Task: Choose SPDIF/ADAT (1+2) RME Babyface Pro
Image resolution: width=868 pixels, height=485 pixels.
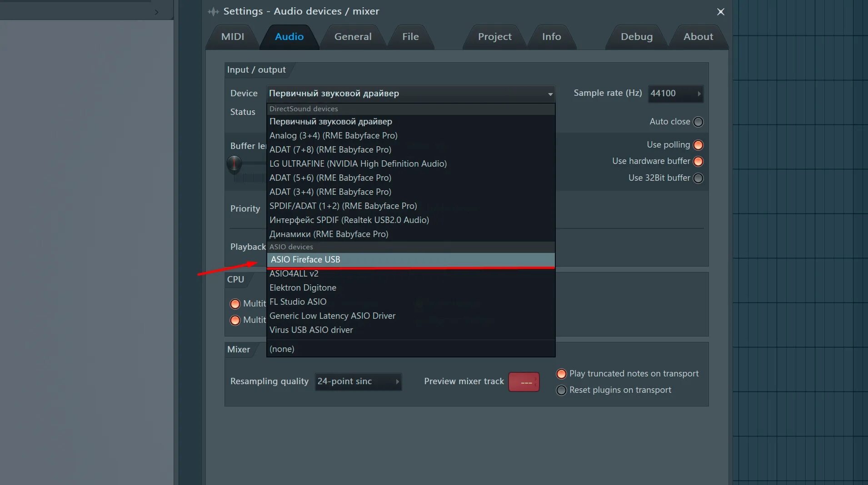Action: coord(410,206)
